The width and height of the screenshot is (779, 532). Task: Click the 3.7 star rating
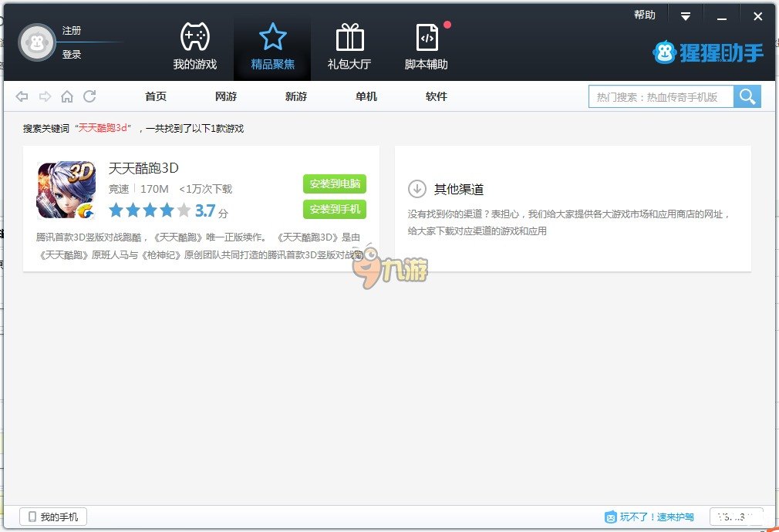pos(168,210)
